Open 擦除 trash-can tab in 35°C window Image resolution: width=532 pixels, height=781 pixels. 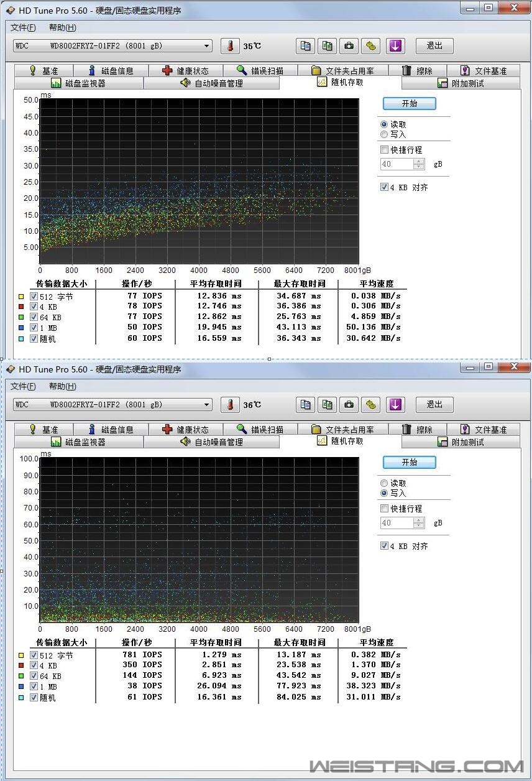click(x=417, y=71)
